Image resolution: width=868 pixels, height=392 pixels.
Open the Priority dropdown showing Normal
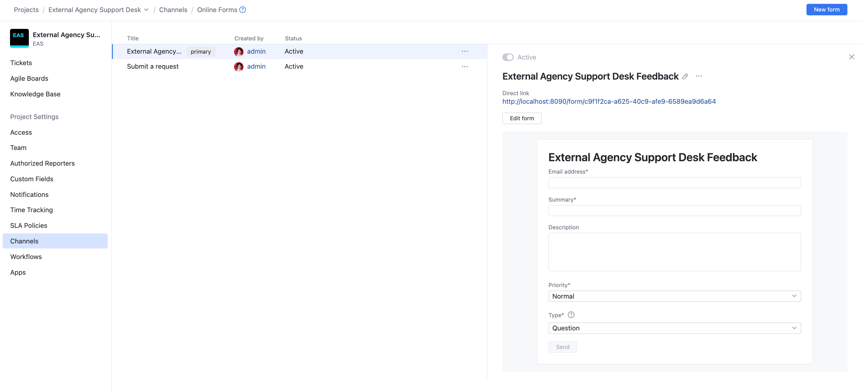(x=674, y=296)
